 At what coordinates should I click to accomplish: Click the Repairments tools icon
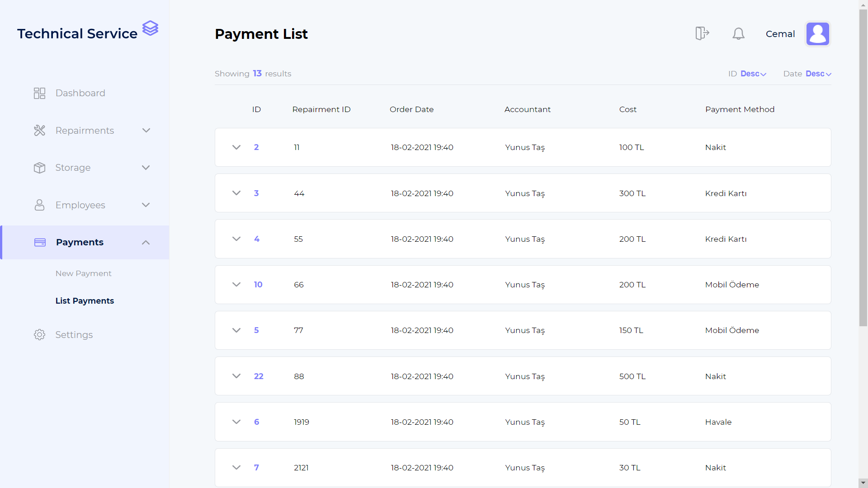pos(40,131)
